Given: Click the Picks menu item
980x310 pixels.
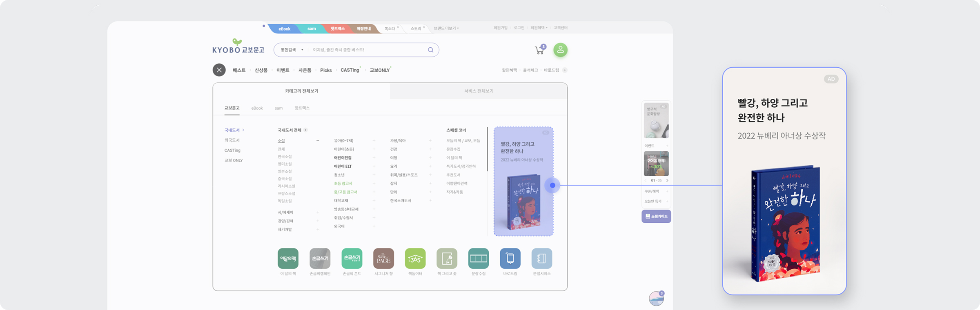Looking at the screenshot, I should [x=326, y=70].
